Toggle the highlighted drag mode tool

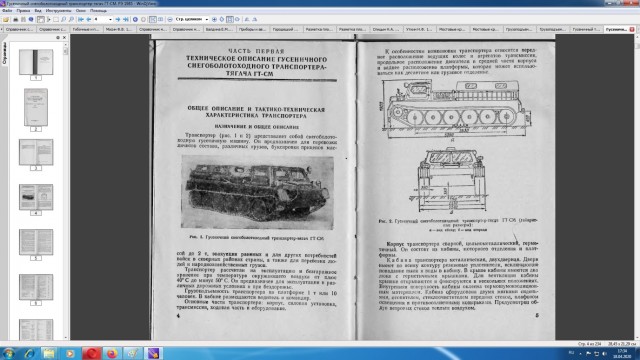click(40, 19)
